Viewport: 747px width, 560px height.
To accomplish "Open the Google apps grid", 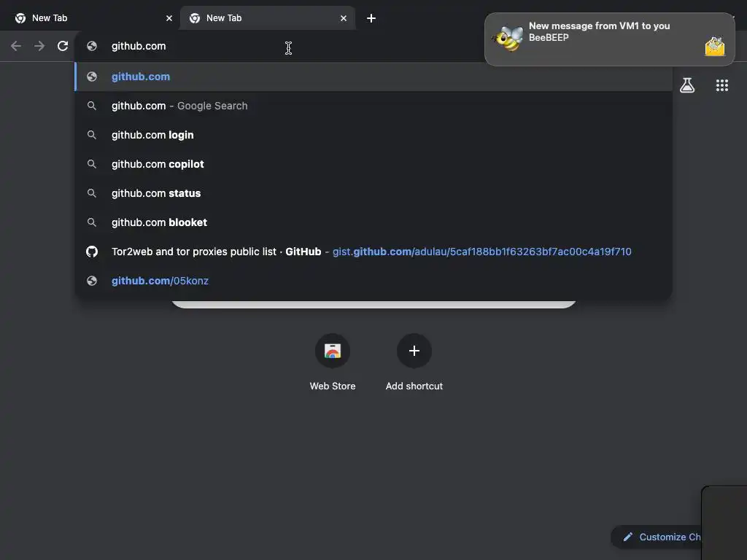I will point(721,85).
